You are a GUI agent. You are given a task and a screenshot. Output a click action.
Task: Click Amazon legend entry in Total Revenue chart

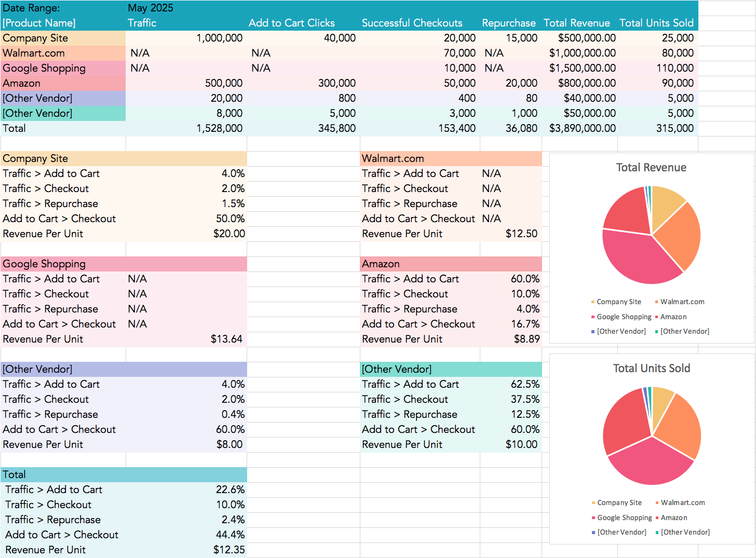pos(673,317)
